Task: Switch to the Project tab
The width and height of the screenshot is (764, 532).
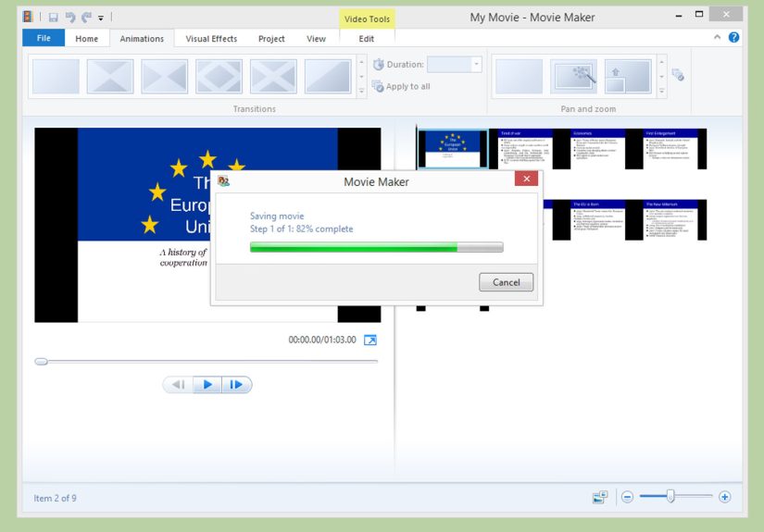Action: [271, 39]
